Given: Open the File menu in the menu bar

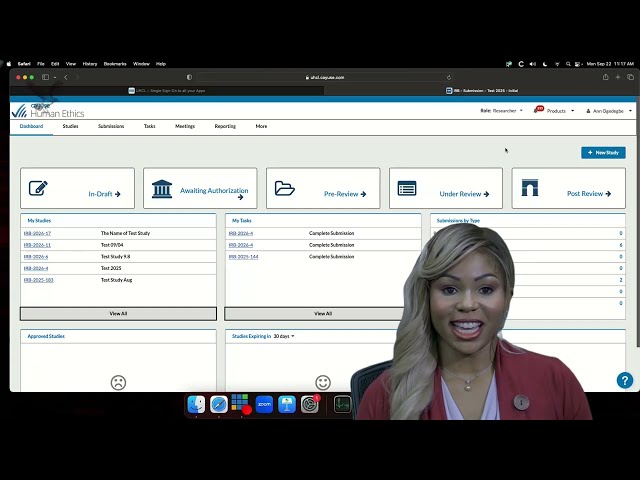Looking at the screenshot, I should [x=41, y=64].
